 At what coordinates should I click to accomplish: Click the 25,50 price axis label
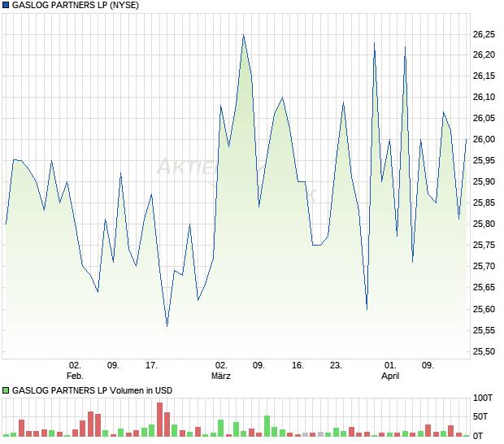tap(484, 352)
